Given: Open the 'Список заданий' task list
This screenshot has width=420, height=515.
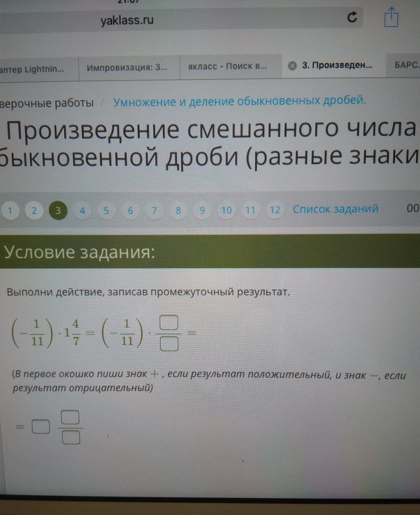Looking at the screenshot, I should coord(335,209).
